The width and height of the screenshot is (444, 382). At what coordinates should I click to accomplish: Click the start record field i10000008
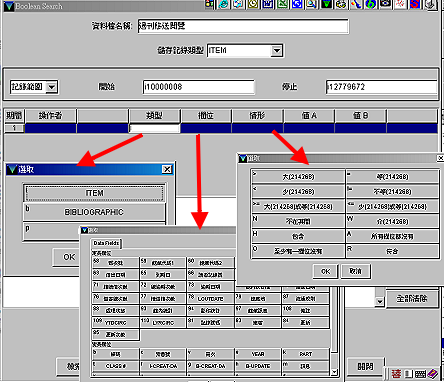pyautogui.click(x=198, y=87)
